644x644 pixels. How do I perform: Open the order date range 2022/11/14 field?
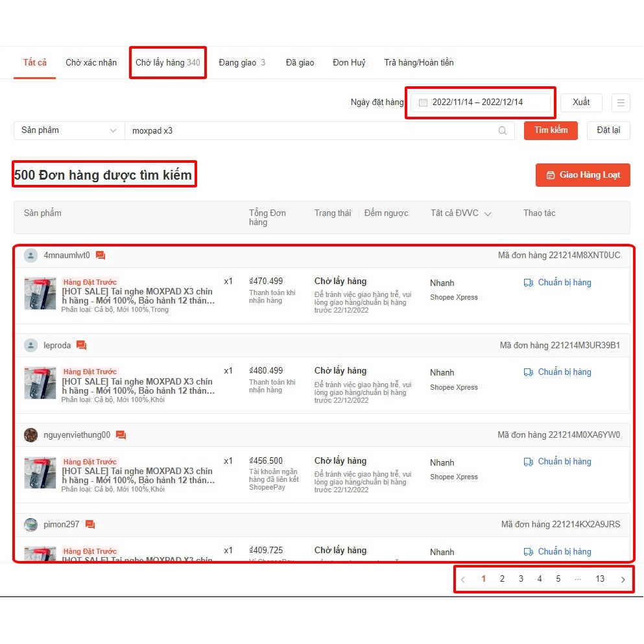click(481, 102)
